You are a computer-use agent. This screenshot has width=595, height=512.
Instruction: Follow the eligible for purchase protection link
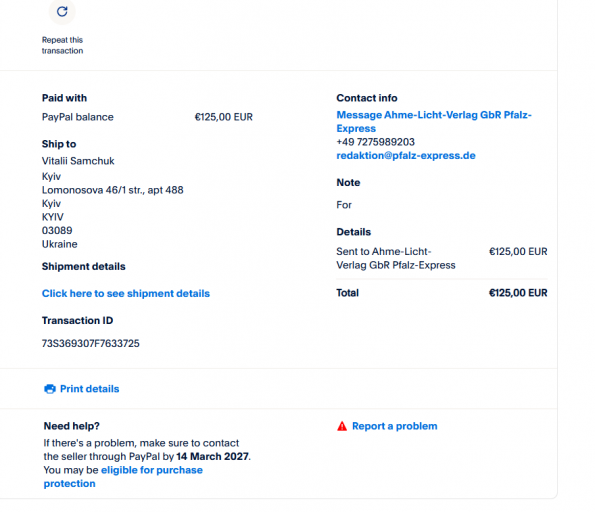point(123,477)
